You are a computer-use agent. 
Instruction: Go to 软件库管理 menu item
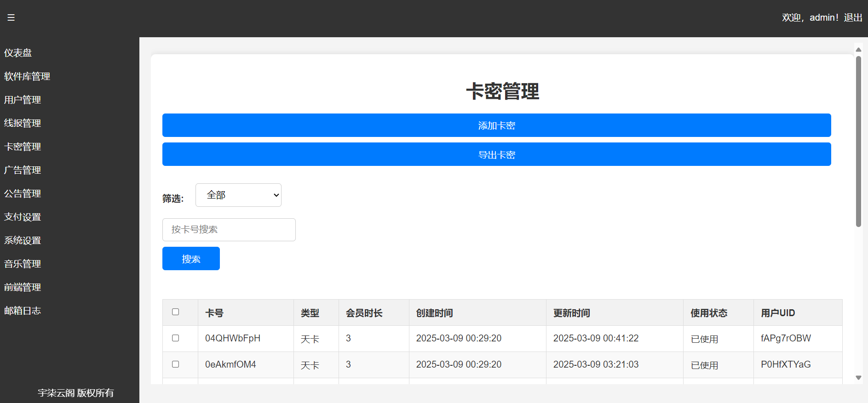point(27,76)
